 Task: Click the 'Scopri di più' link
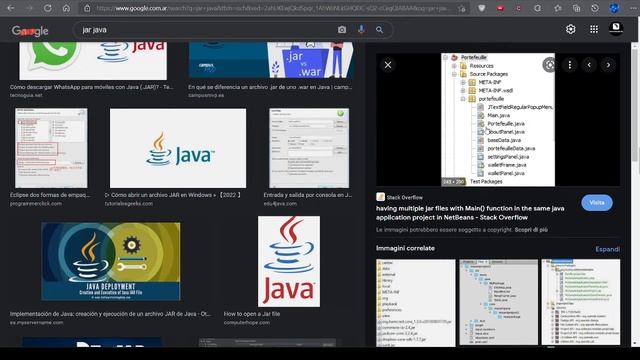coord(531,230)
